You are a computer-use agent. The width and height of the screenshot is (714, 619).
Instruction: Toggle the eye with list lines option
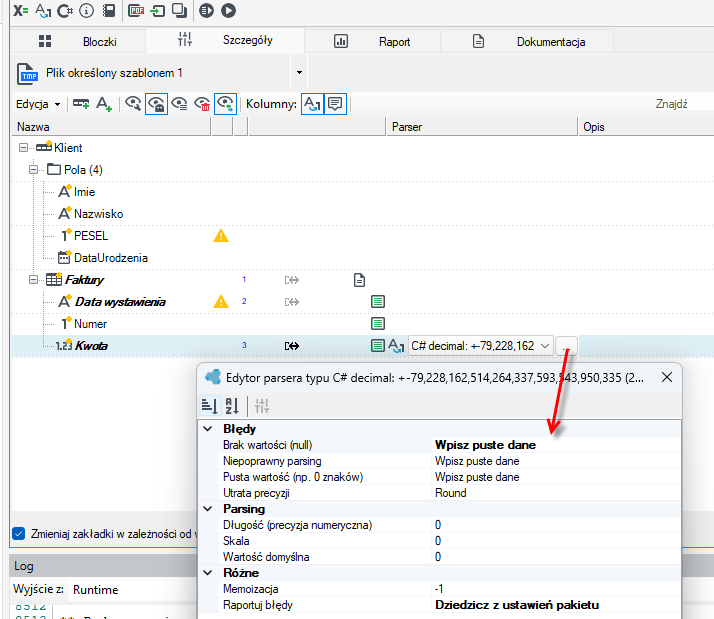(179, 104)
